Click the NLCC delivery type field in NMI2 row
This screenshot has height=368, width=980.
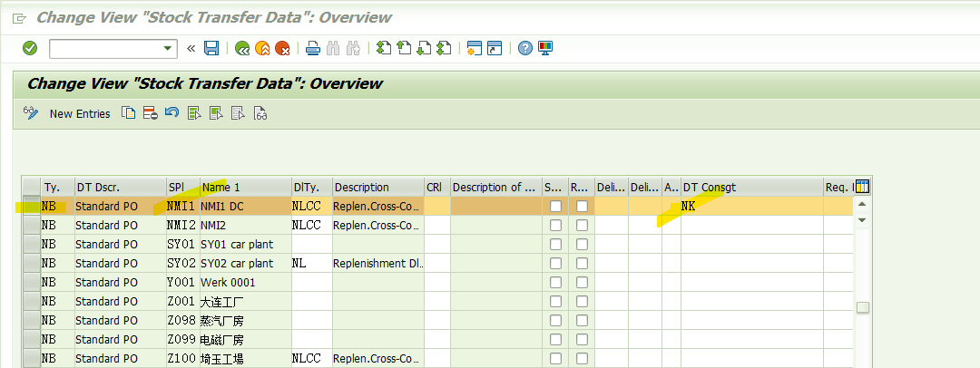coord(311,225)
